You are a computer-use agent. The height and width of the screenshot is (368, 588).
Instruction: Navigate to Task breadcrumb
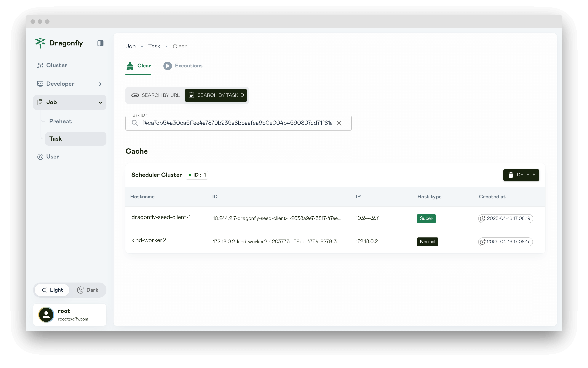[x=154, y=46]
